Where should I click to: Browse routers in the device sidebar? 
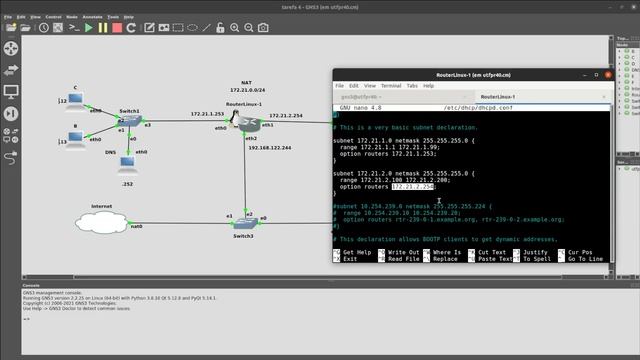(11, 49)
